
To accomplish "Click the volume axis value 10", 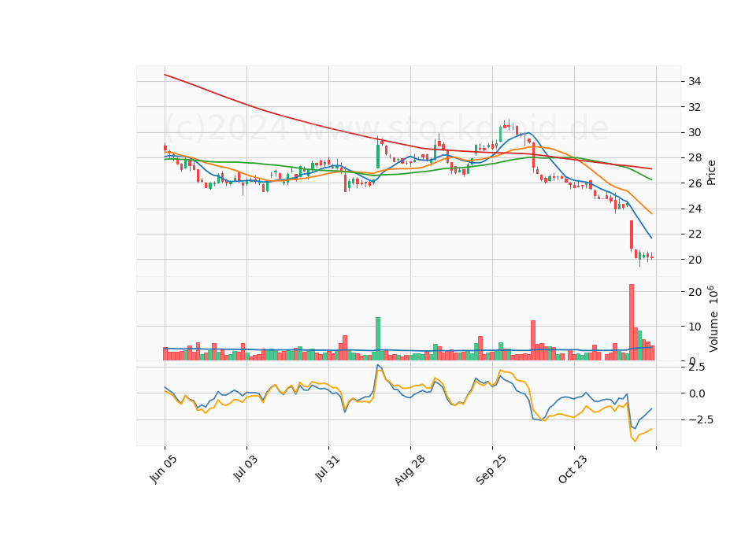I will click(x=695, y=327).
